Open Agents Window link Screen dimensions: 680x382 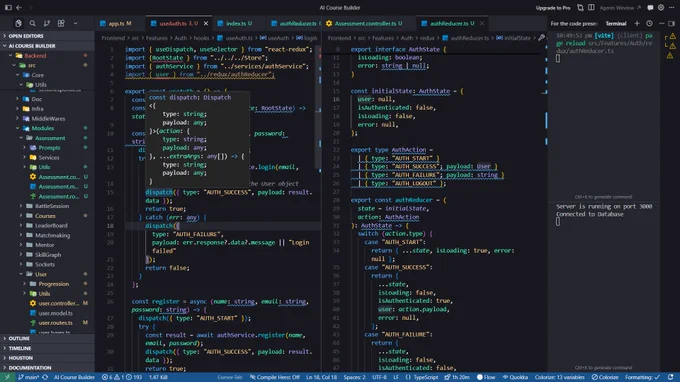pyautogui.click(x=620, y=8)
